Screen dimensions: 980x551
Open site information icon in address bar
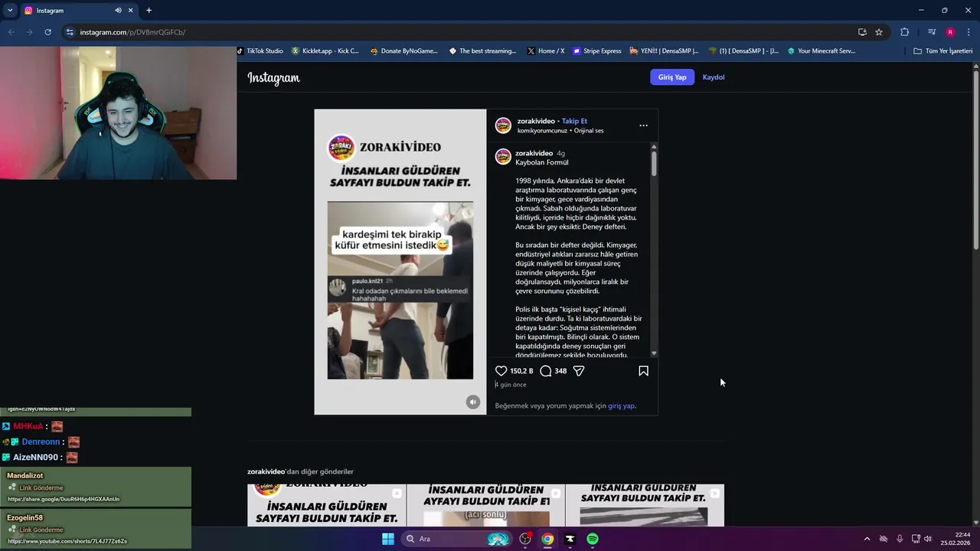click(x=70, y=32)
